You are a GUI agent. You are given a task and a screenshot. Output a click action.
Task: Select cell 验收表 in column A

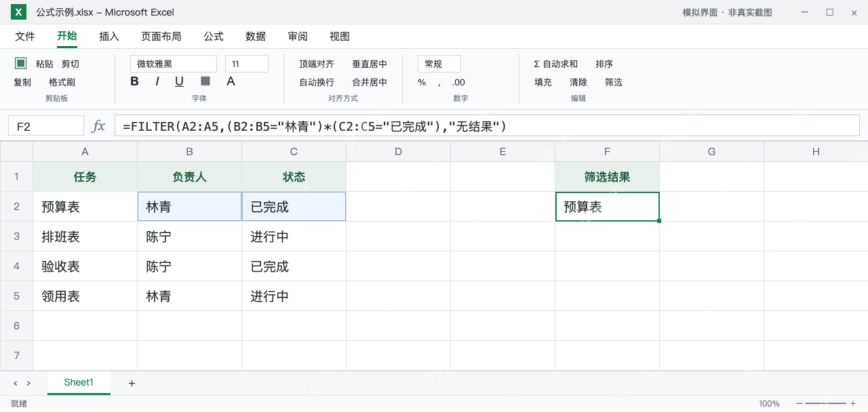coord(85,266)
